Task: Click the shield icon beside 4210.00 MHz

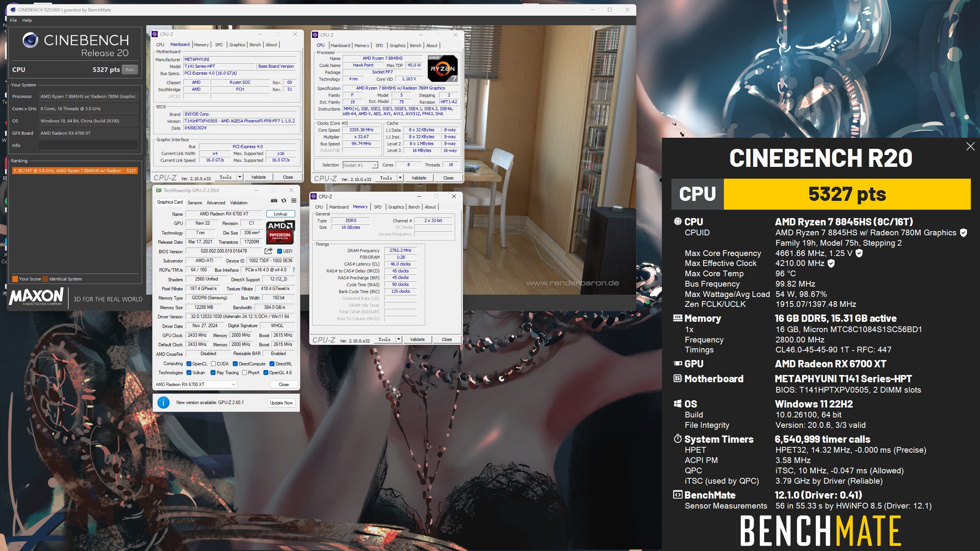Action: [x=831, y=263]
